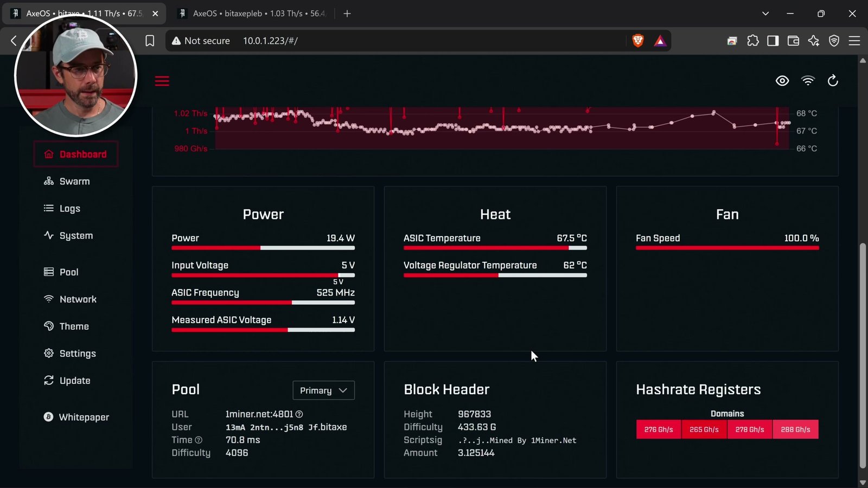Open the Brave Shields lion icon

click(x=638, y=41)
